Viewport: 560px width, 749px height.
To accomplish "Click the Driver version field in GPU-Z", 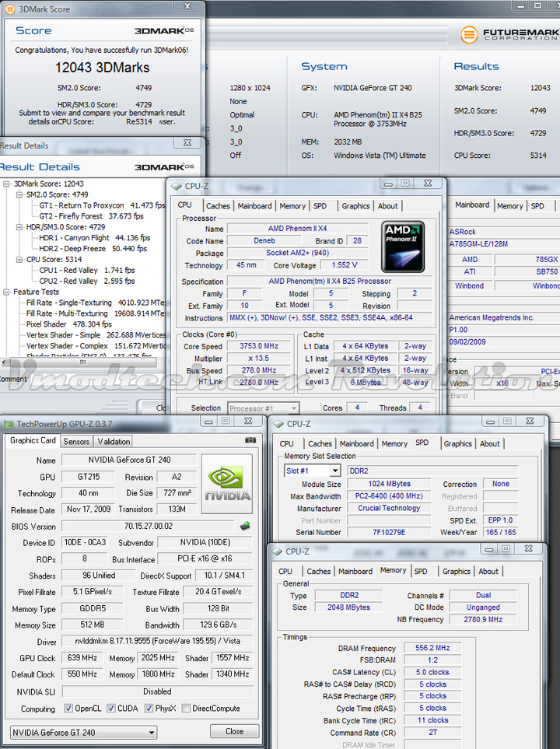I will (157, 641).
